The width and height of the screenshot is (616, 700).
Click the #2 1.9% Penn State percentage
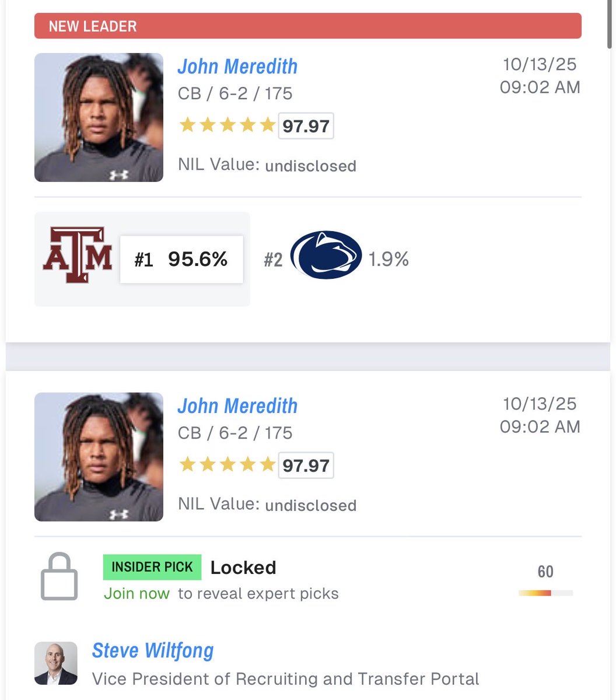click(x=388, y=259)
